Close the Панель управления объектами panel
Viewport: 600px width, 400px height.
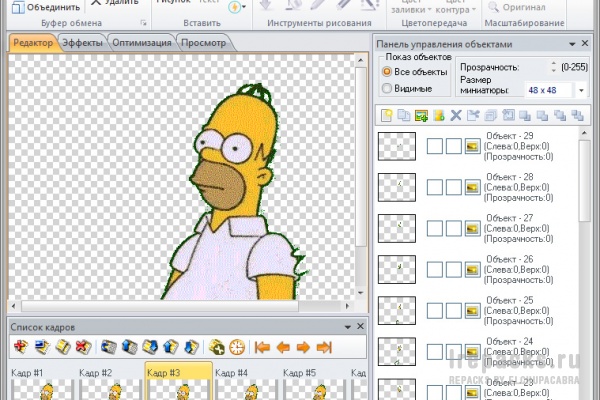585,44
